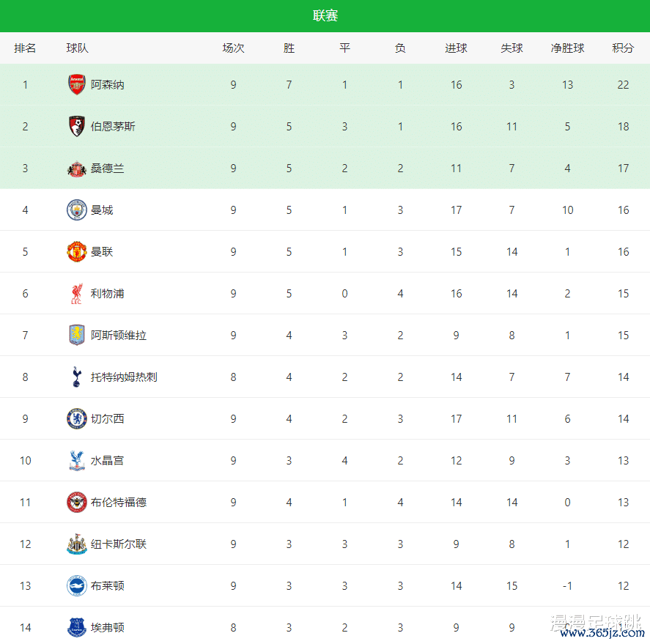Click the Aston Villa crest icon

pos(76,336)
